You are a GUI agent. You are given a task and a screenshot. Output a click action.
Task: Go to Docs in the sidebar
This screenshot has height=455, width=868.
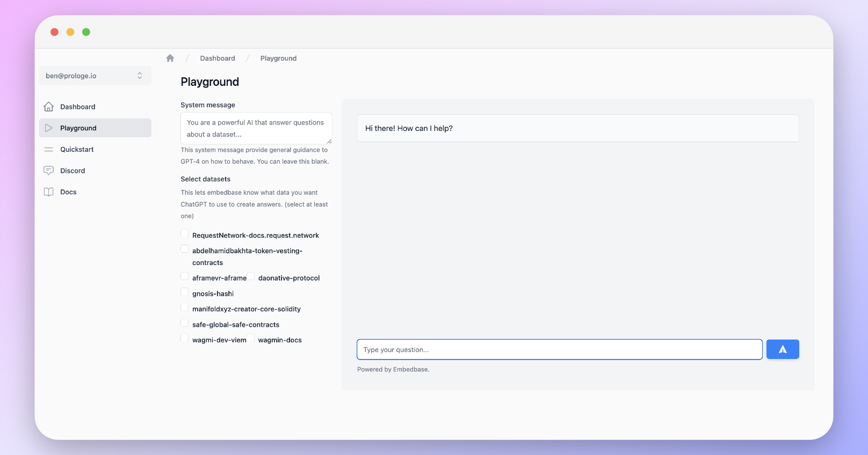[68, 192]
